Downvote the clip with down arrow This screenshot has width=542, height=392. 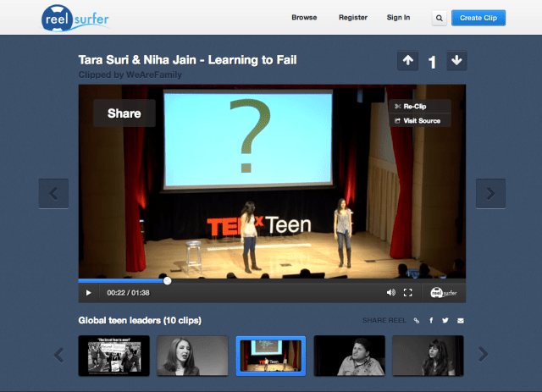click(456, 60)
